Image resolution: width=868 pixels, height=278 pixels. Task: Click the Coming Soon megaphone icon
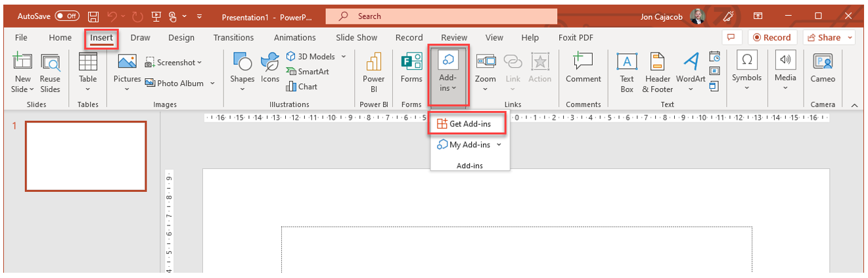tap(727, 16)
